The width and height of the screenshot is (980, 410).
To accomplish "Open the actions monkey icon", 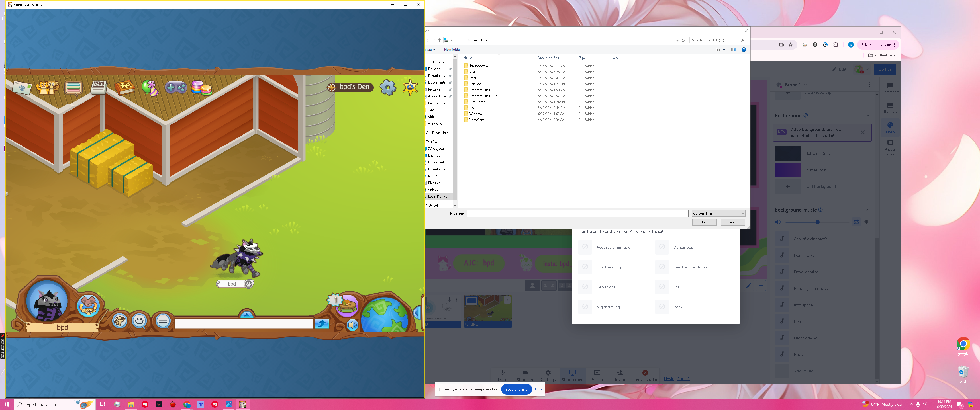I will click(x=119, y=321).
